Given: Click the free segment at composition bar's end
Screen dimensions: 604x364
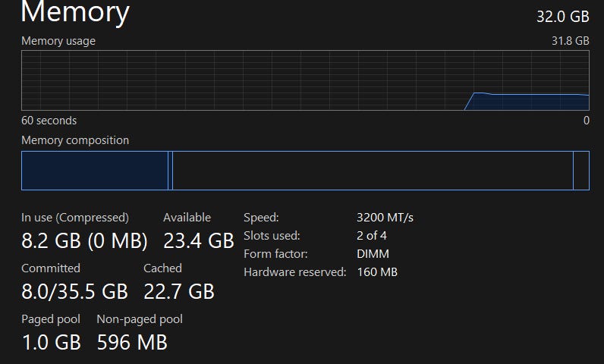Looking at the screenshot, I should click(x=581, y=171).
